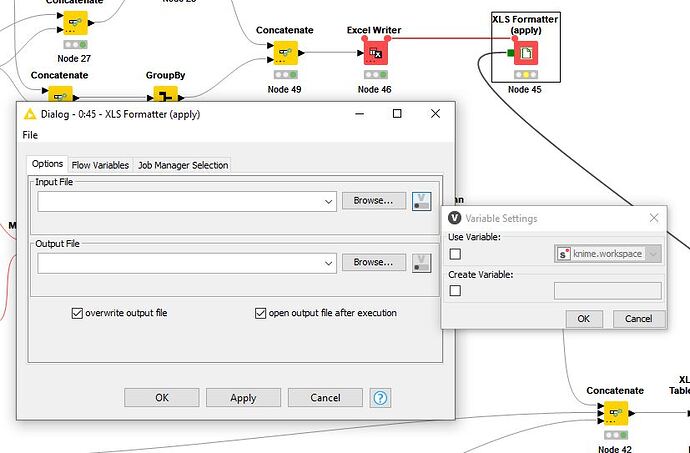Screen dimensions: 690x453
Task: Select the Concatenate Node 49 icon
Action: pyautogui.click(x=286, y=53)
